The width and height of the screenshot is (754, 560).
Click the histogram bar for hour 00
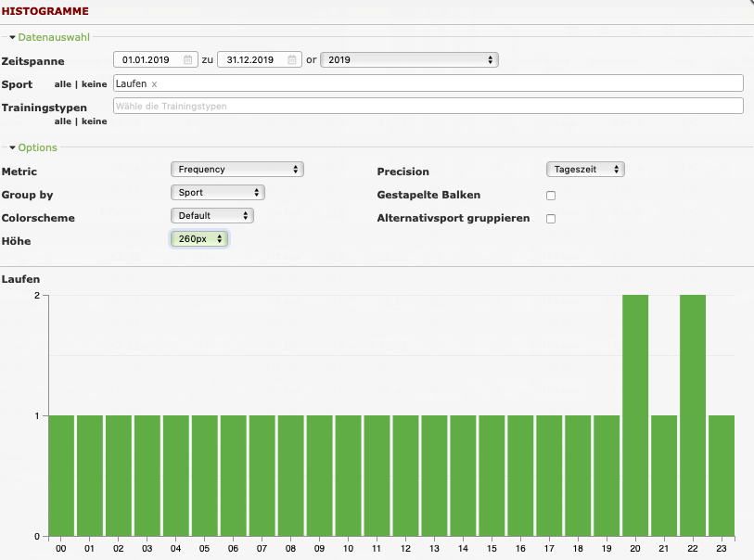point(61,476)
